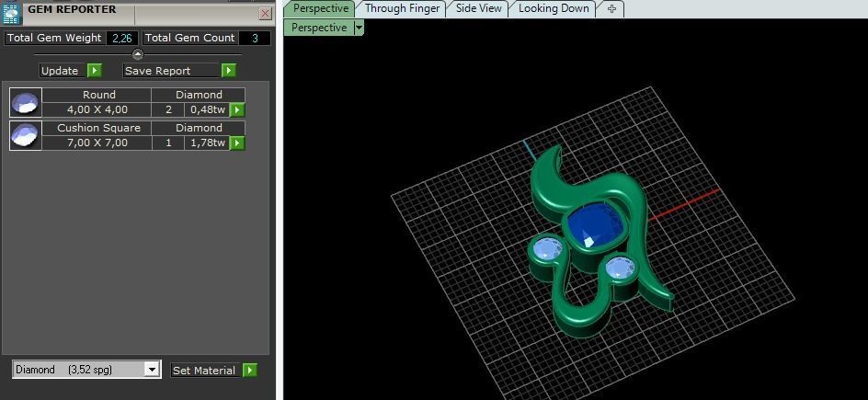The width and height of the screenshot is (868, 400).
Task: Click the Total Gem Weight value field
Action: pyautogui.click(x=121, y=39)
